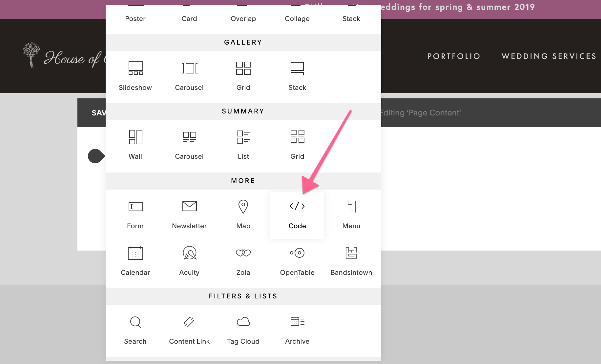Insert a Summary List block
Screen dimensions: 601x364
coord(243,145)
